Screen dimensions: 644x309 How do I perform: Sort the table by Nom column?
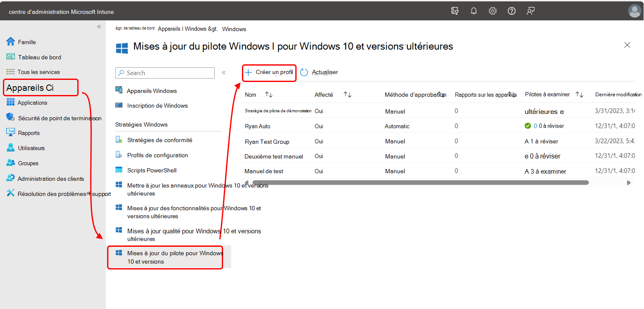point(269,95)
